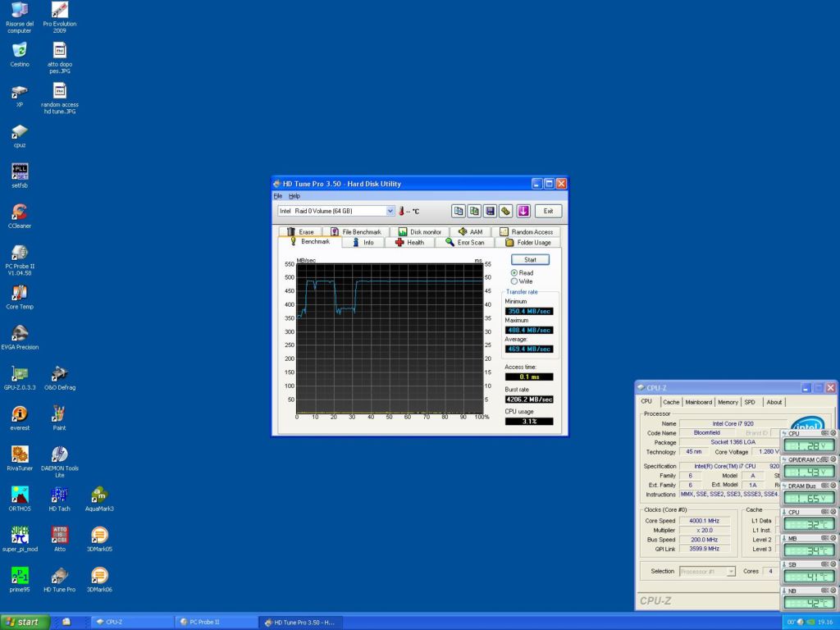This screenshot has height=630, width=840.
Task: Switch to the Health tab
Action: coord(410,243)
